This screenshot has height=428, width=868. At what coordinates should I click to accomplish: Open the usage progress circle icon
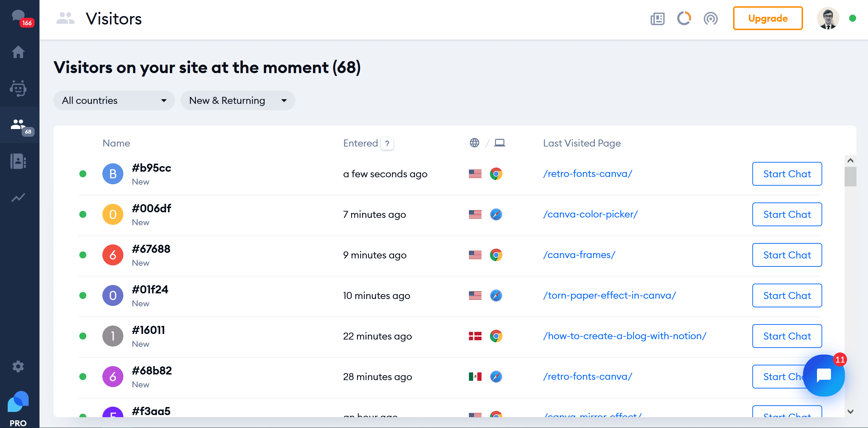[684, 19]
